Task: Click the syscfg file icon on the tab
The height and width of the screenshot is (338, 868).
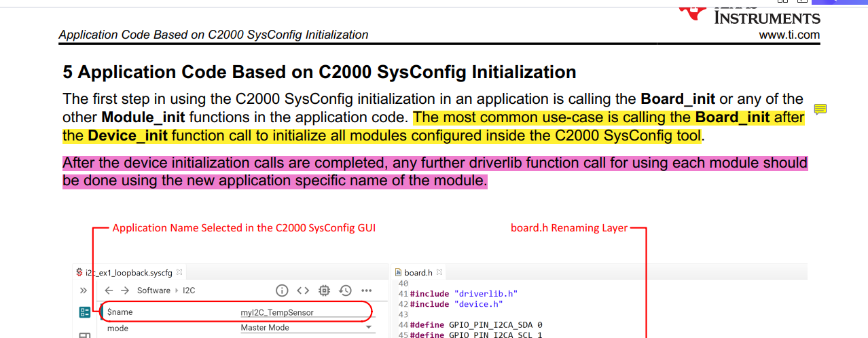Action: (x=79, y=272)
